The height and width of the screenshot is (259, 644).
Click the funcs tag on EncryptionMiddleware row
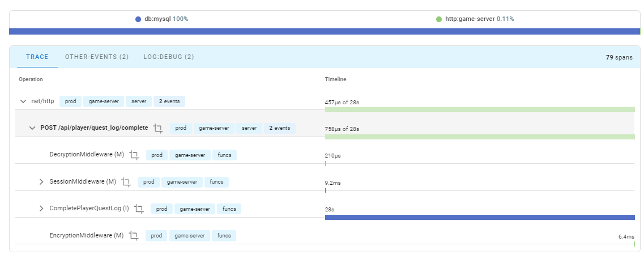point(224,236)
